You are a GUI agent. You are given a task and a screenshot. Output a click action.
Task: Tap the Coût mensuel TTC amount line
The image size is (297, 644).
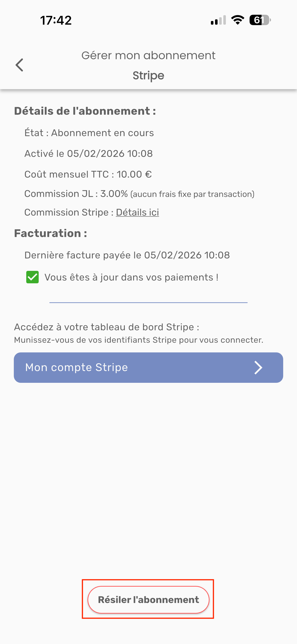tap(88, 174)
